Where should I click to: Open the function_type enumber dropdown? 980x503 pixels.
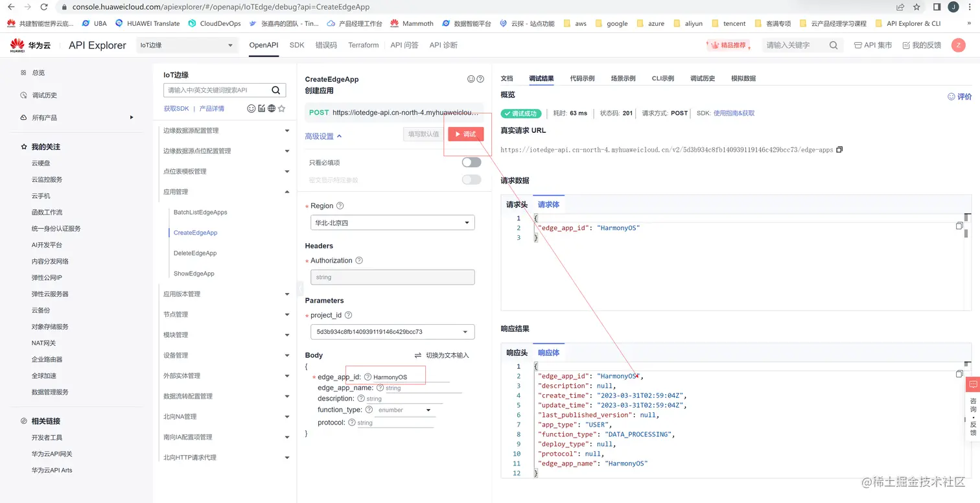[x=405, y=410]
